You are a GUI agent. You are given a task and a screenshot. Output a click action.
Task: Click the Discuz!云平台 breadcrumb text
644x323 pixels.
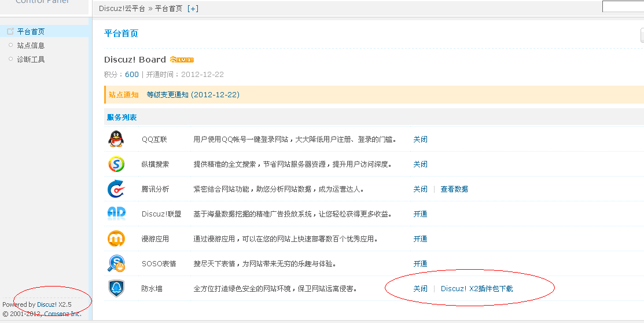pyautogui.click(x=122, y=9)
